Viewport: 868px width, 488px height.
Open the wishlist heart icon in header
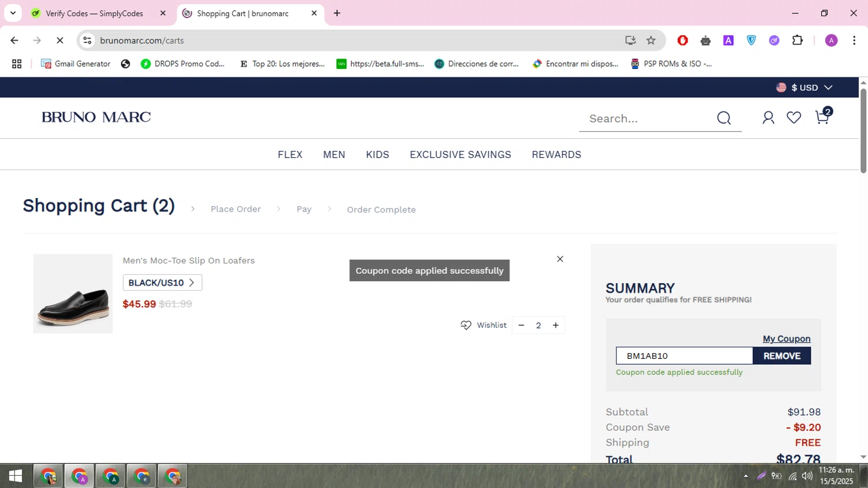tap(794, 118)
